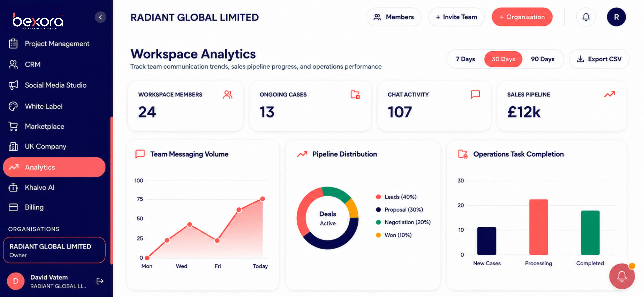Viewport: 644px width, 297px height.
Task: Export analytics as CSV
Action: point(599,59)
